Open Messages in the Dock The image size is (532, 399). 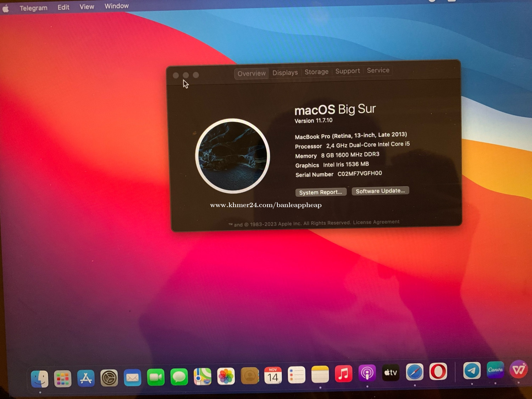179,377
